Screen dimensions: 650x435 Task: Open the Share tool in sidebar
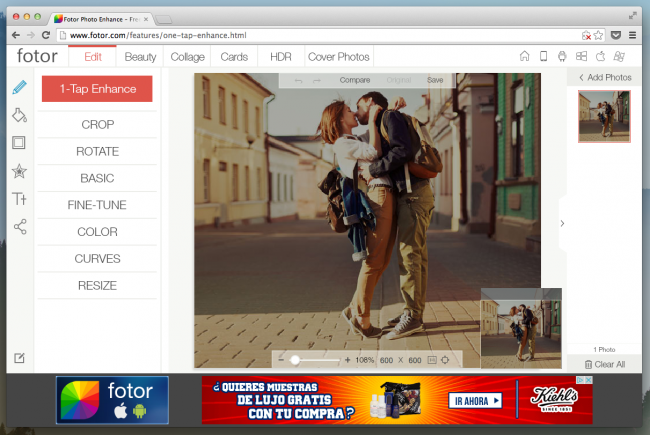[20, 226]
